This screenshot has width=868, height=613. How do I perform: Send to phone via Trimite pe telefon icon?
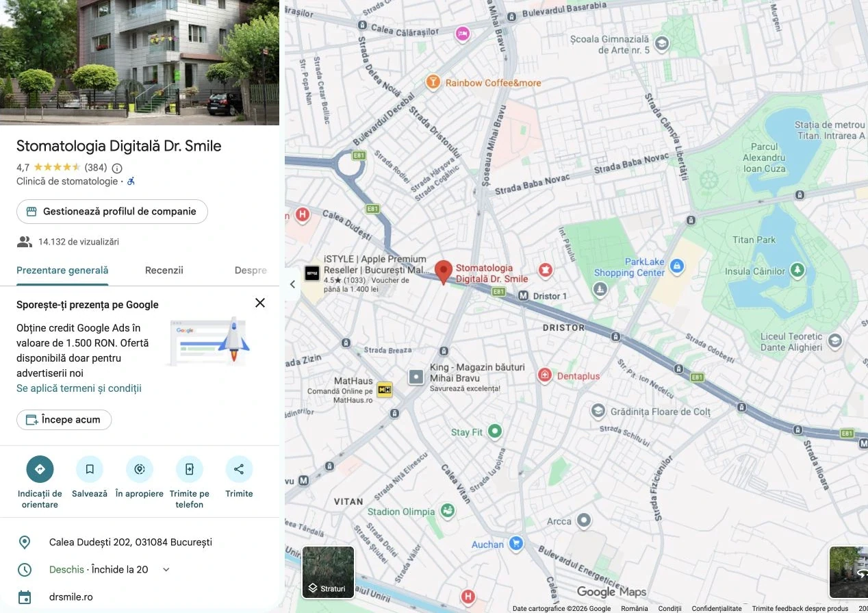(190, 469)
